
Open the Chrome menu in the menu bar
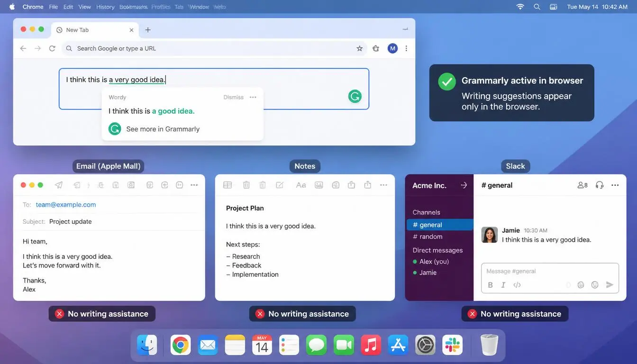tap(33, 7)
